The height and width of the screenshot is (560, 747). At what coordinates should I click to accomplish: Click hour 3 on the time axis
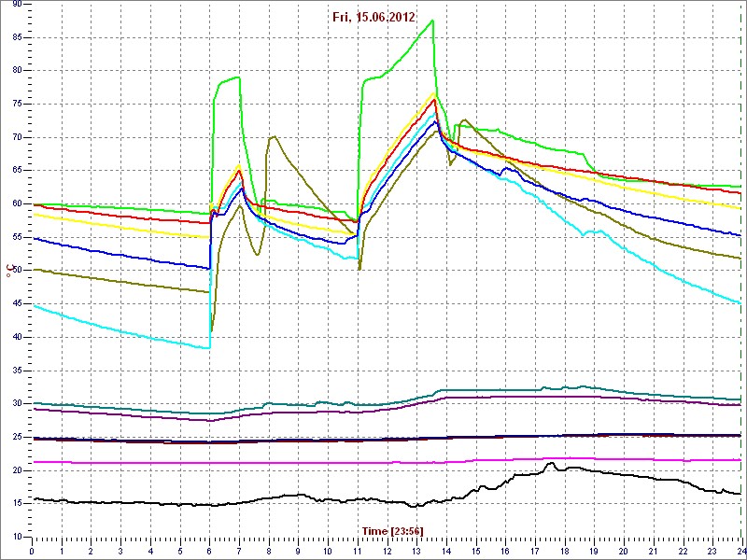121,551
